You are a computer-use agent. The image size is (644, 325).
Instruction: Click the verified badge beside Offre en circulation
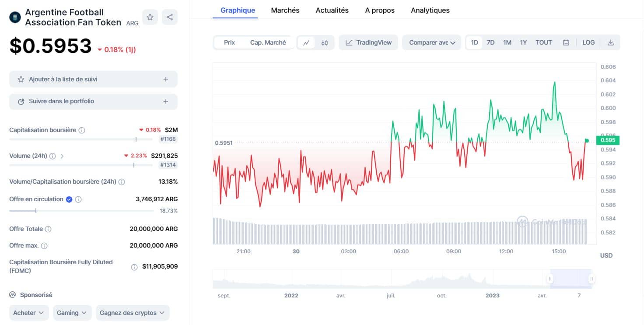tap(69, 199)
